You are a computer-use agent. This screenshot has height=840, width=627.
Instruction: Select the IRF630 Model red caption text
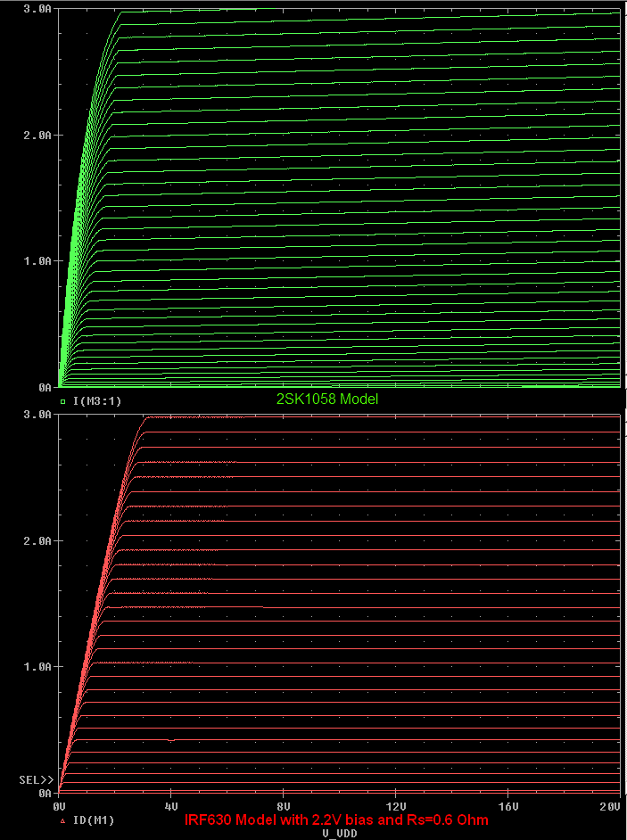pos(336,819)
